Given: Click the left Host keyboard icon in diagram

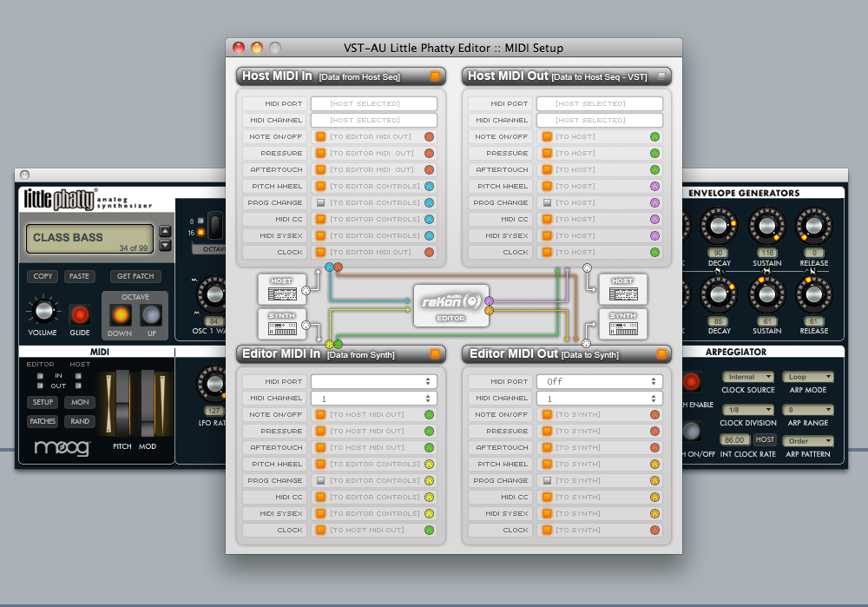Looking at the screenshot, I should (x=282, y=288).
